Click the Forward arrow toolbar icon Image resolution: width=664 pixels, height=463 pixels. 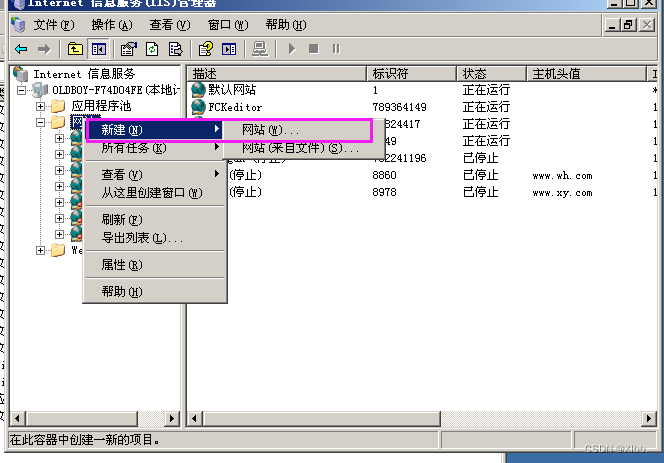pos(44,49)
